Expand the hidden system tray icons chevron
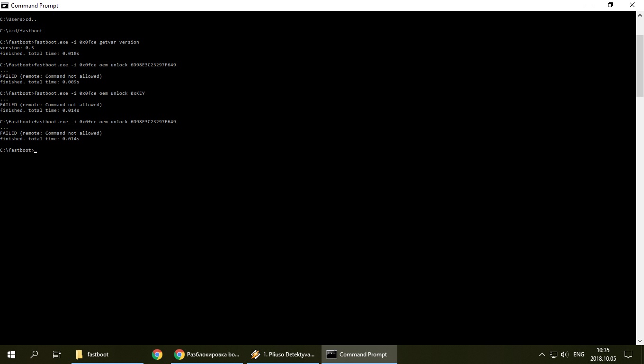Screen dimensions: 644x364 542,355
